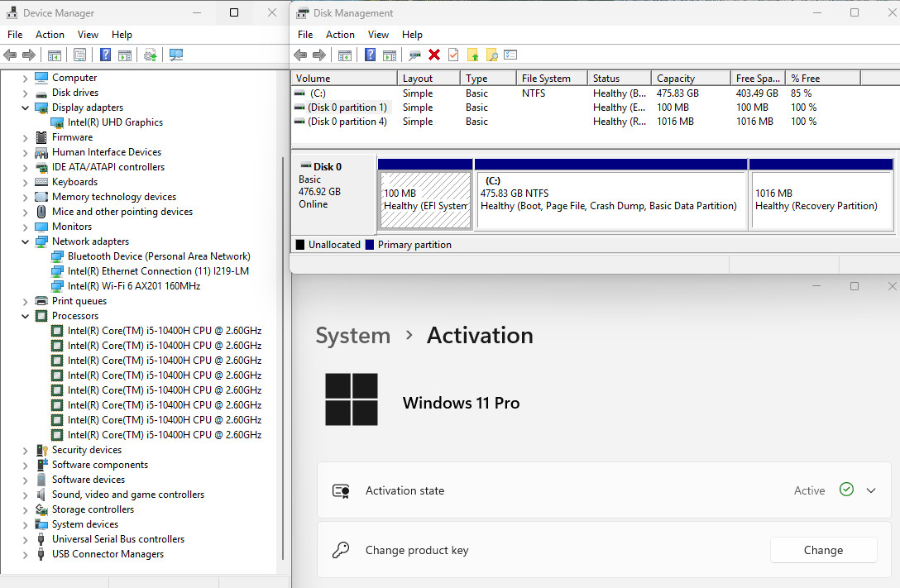Viewport: 900px width, 588px height.
Task: Click Primary partition blue legend swatch
Action: point(370,245)
